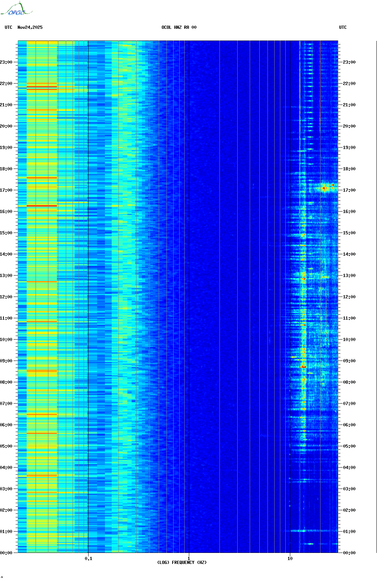
Task: Select 01:00 on the right time axis
Action: tap(349, 532)
